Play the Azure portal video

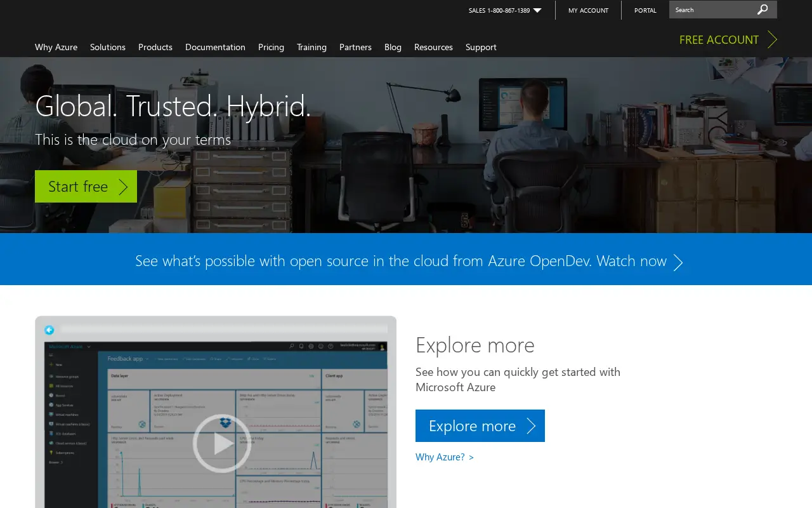pos(222,443)
